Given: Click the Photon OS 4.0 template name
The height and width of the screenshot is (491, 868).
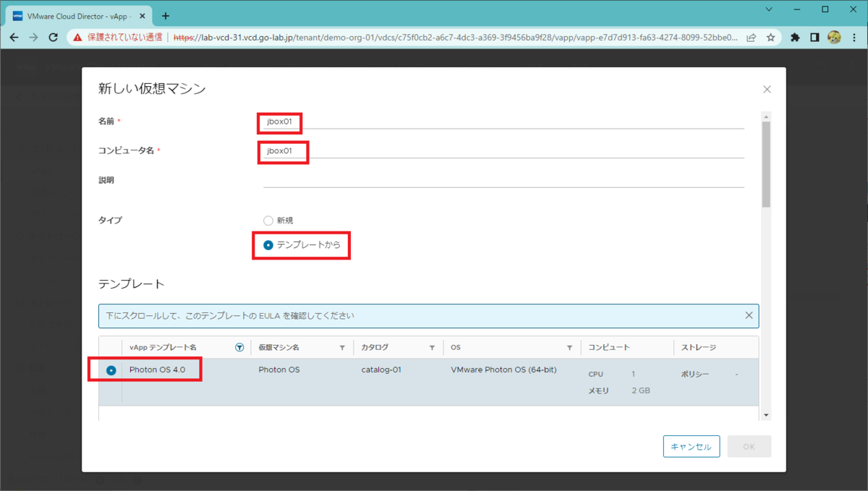Looking at the screenshot, I should click(x=157, y=370).
